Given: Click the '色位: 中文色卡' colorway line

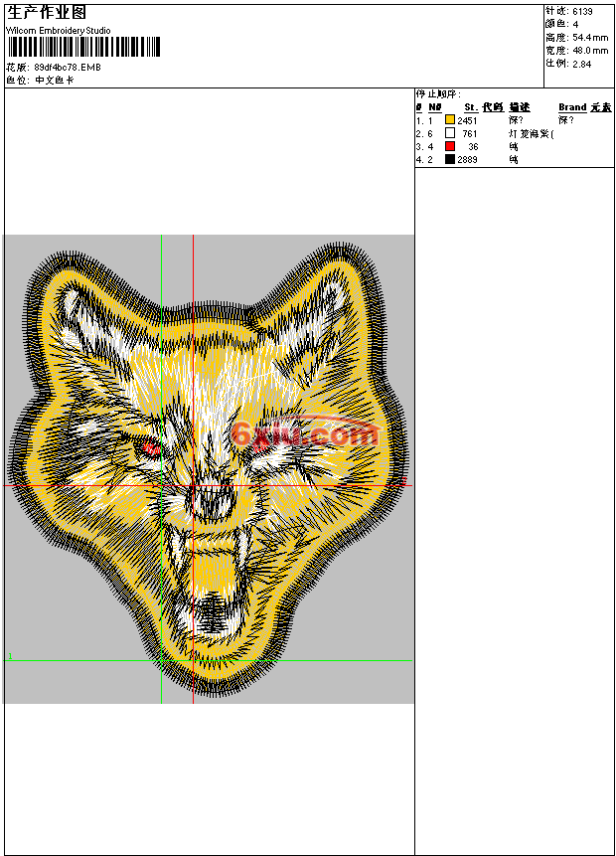Looking at the screenshot, I should (40, 81).
